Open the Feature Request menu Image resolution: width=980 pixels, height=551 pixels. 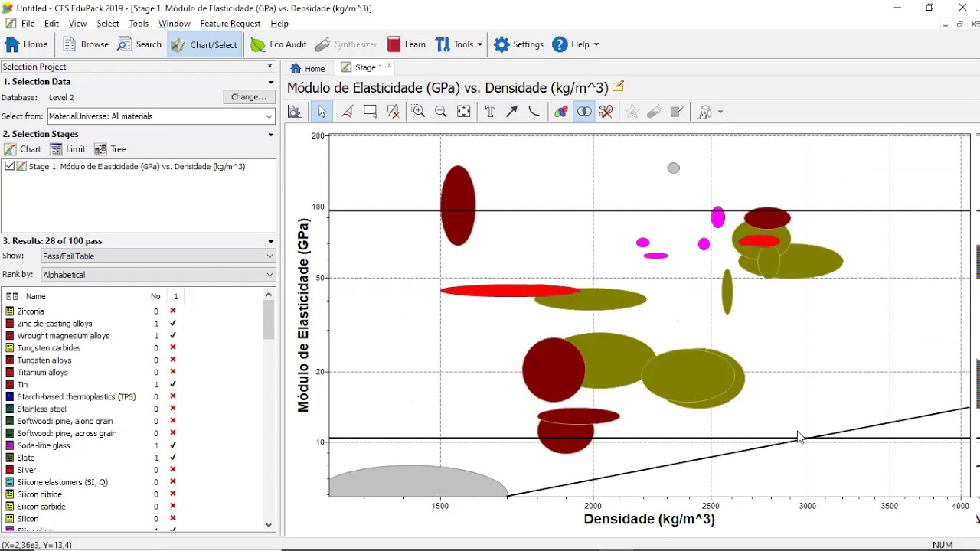pyautogui.click(x=230, y=24)
